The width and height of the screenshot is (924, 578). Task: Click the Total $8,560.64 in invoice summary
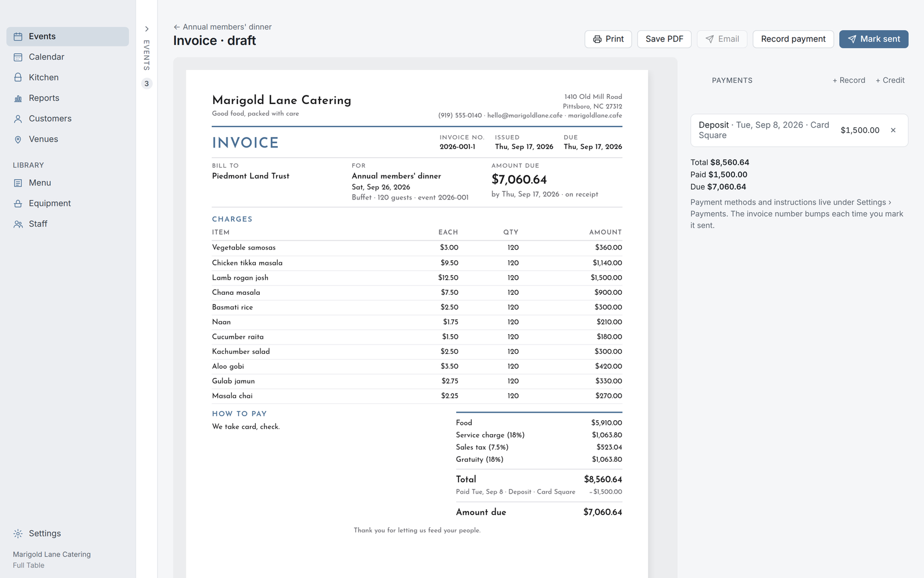tap(539, 479)
